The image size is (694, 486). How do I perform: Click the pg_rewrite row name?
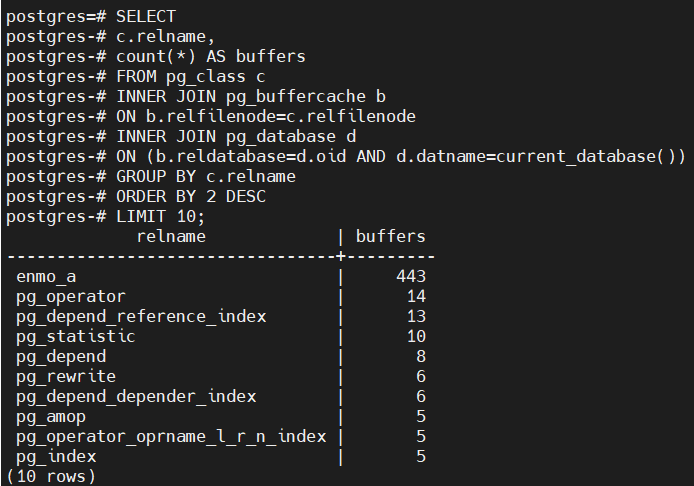click(x=66, y=376)
